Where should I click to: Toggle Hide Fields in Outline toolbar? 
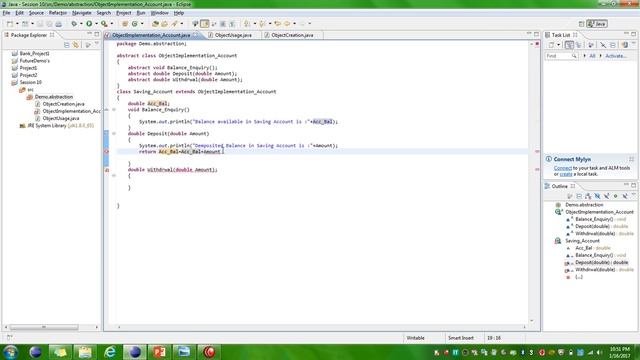[597, 196]
